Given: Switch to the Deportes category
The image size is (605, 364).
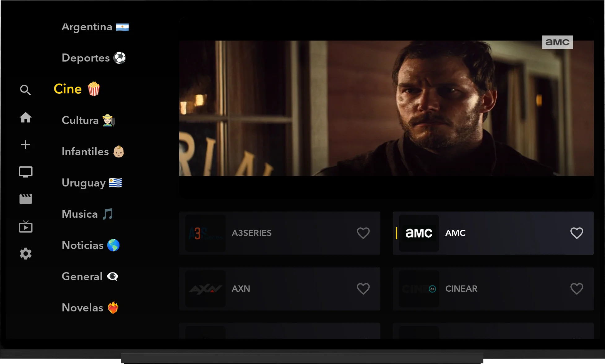Looking at the screenshot, I should (93, 58).
